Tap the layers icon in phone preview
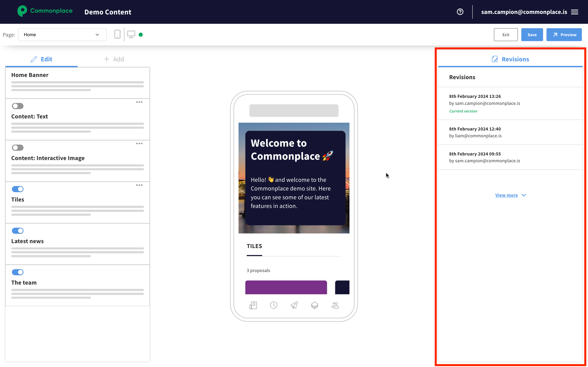 [314, 305]
